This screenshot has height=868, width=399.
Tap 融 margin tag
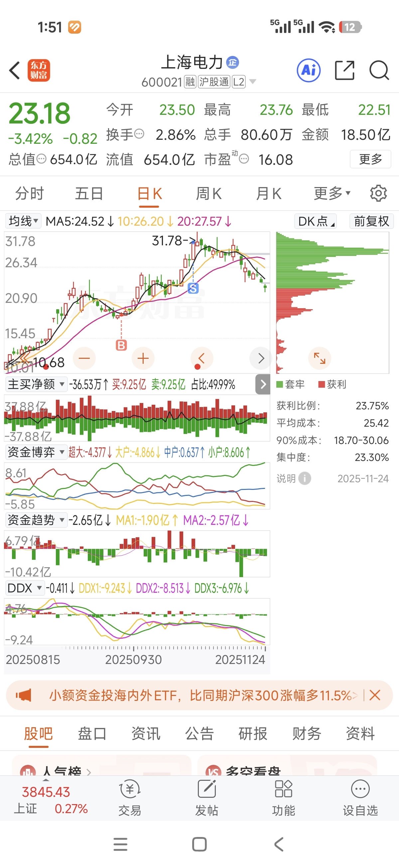(190, 82)
